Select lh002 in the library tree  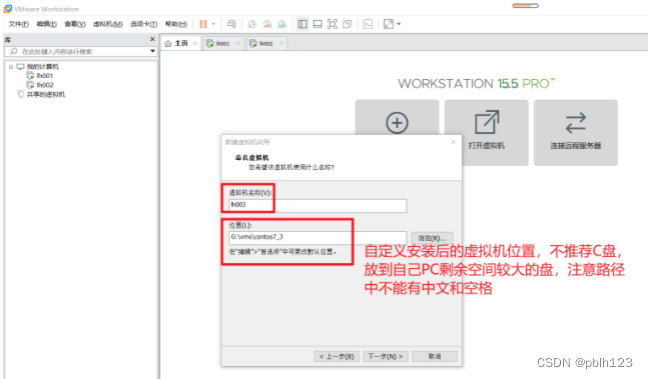point(45,85)
